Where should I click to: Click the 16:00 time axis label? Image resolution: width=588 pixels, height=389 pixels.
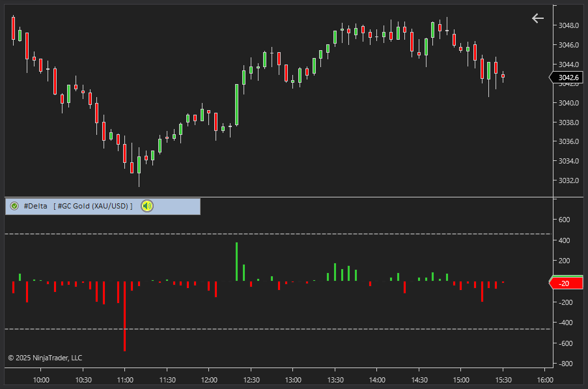point(544,379)
